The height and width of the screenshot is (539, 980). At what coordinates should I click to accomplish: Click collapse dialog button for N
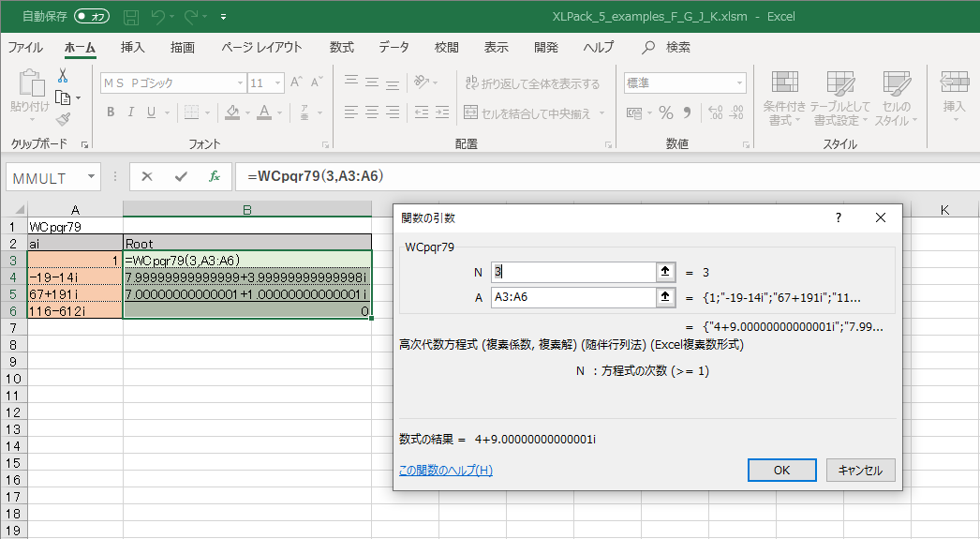tap(665, 272)
